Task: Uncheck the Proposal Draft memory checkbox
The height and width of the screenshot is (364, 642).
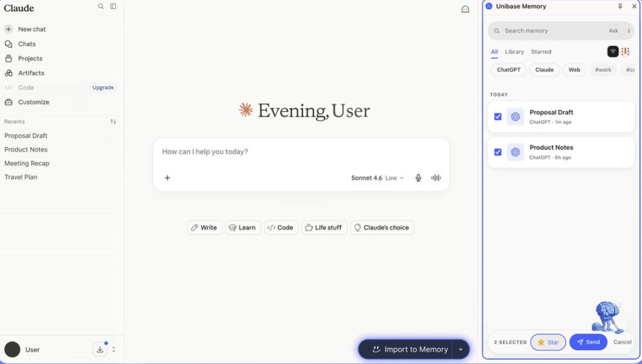Action: (498, 116)
